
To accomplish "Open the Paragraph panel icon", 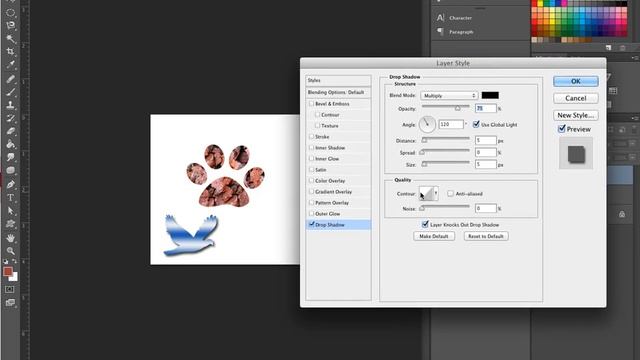I will [x=440, y=31].
